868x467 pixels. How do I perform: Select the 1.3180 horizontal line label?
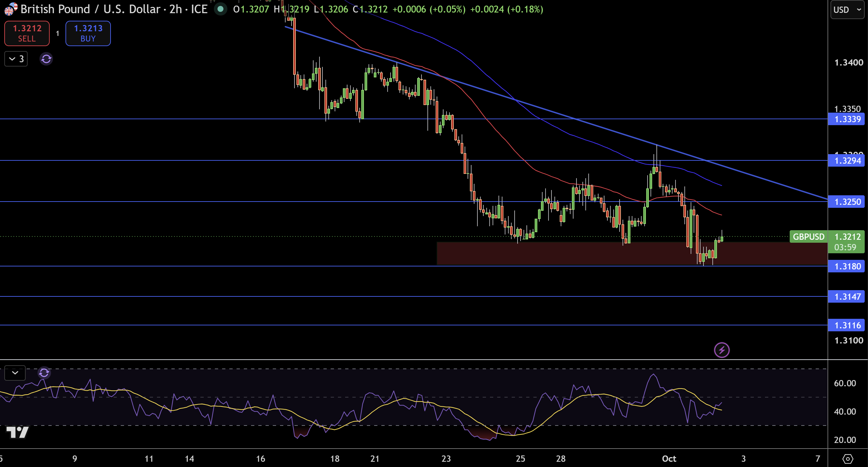[x=846, y=266]
